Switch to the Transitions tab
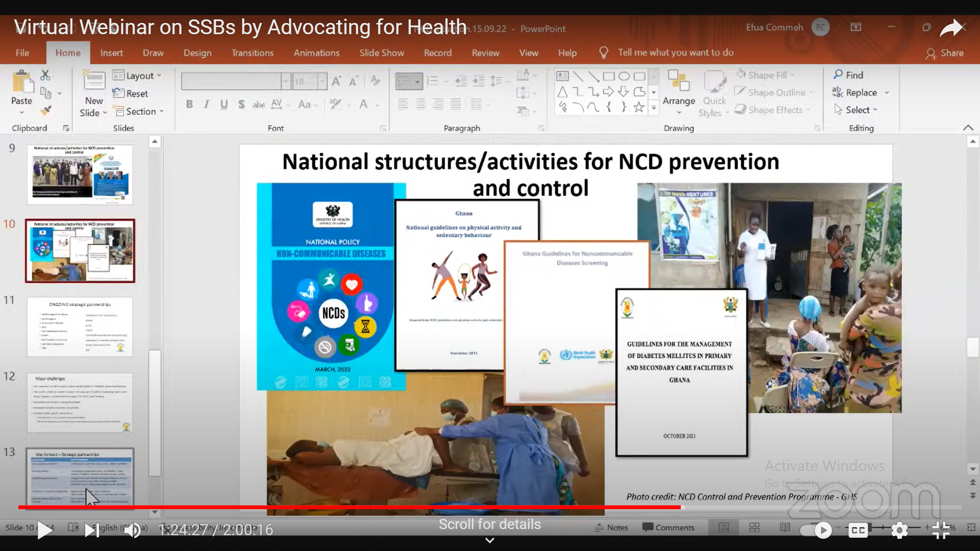This screenshot has width=980, height=551. 252,53
